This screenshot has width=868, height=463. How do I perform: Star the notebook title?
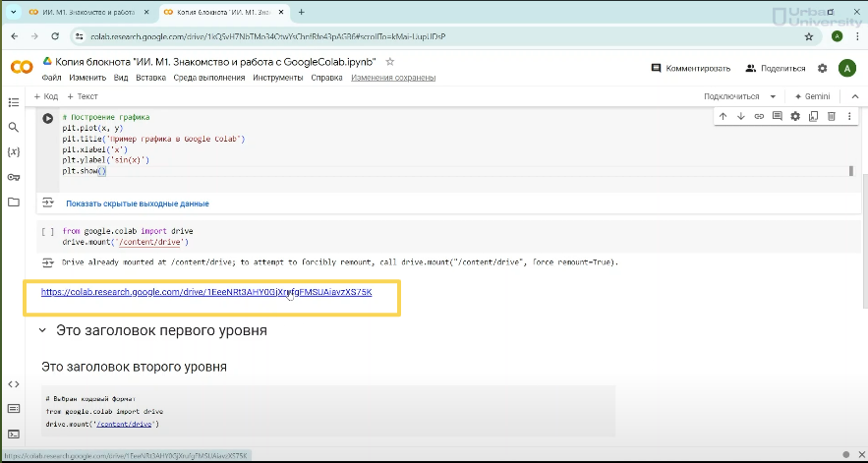pyautogui.click(x=390, y=61)
